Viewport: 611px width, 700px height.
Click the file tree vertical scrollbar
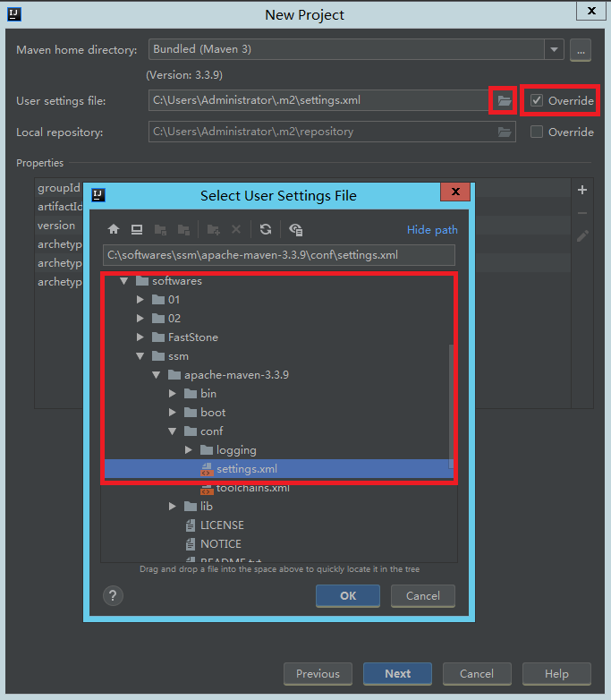(x=451, y=406)
